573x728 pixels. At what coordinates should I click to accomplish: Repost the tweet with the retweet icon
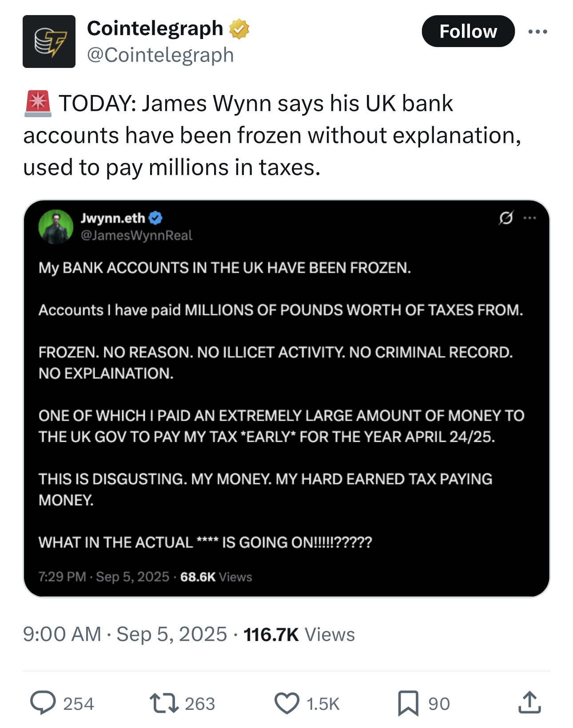coord(164,704)
